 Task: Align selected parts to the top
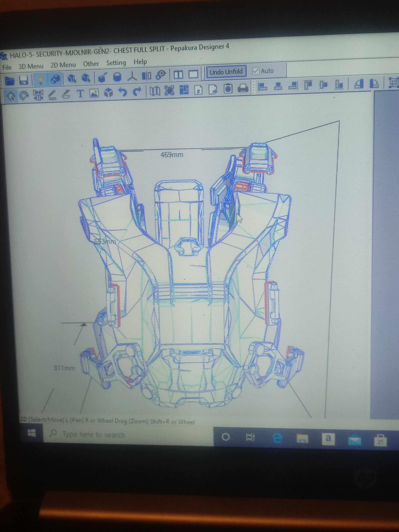click(x=308, y=85)
